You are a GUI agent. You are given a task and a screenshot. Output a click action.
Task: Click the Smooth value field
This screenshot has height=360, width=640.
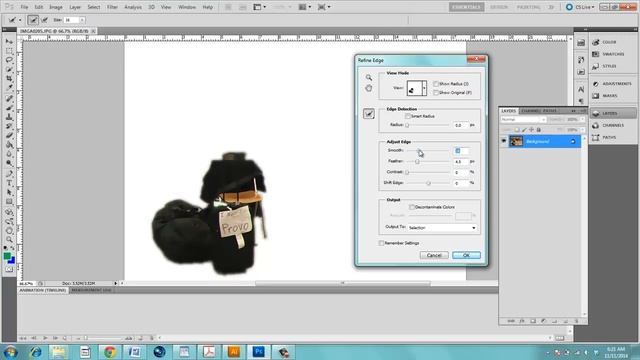461,151
